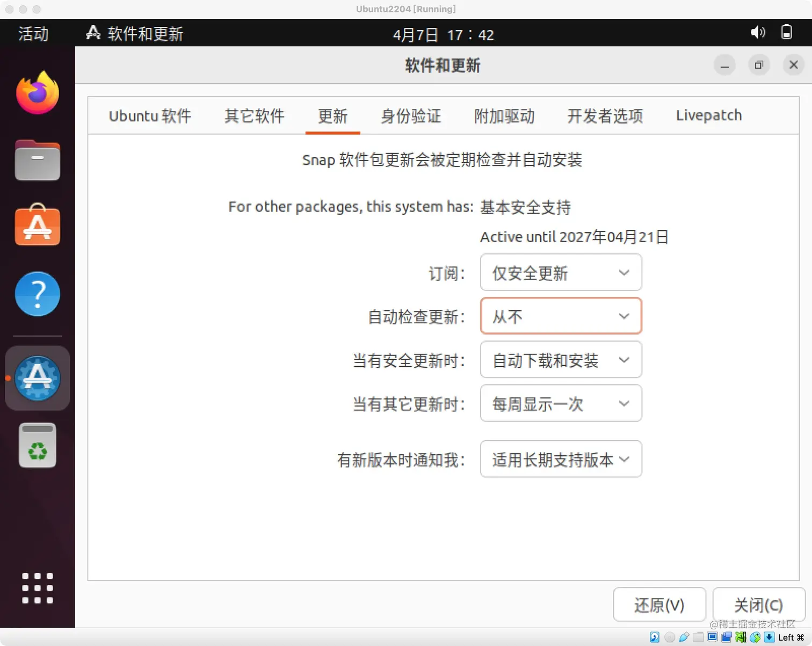Click VirtualBox recording/virtual screens icon
This screenshot has width=812, height=646.
pyautogui.click(x=727, y=637)
